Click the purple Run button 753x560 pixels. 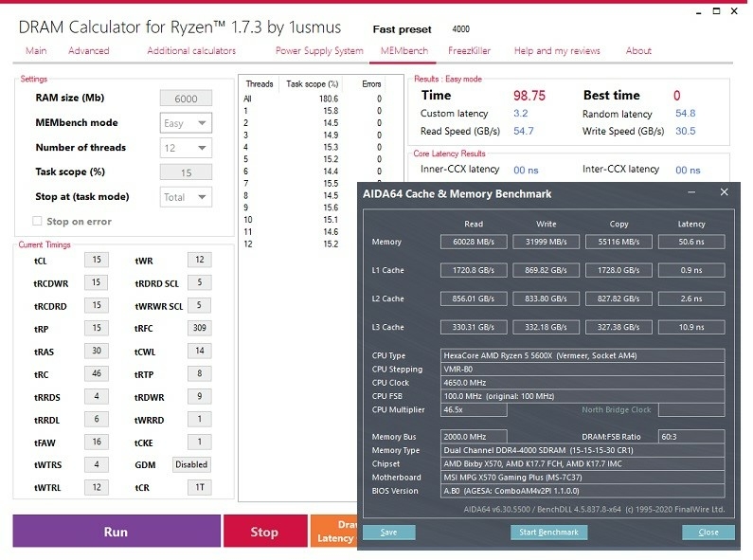pos(117,532)
